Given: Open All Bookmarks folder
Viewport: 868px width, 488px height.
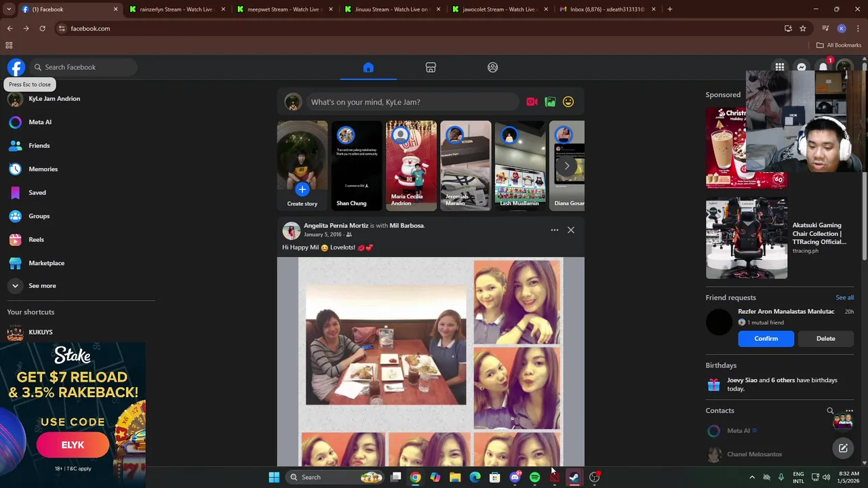Looking at the screenshot, I should pos(839,45).
